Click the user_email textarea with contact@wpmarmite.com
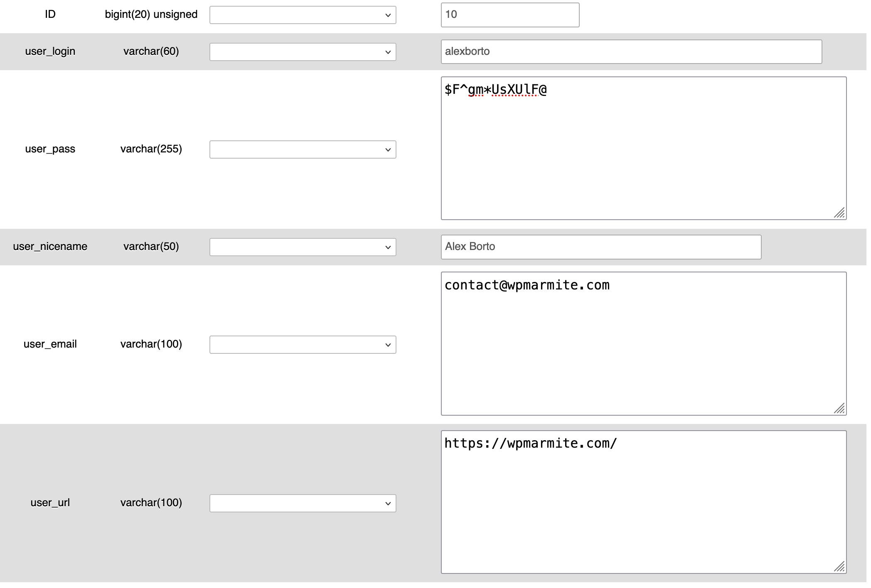 pyautogui.click(x=644, y=344)
